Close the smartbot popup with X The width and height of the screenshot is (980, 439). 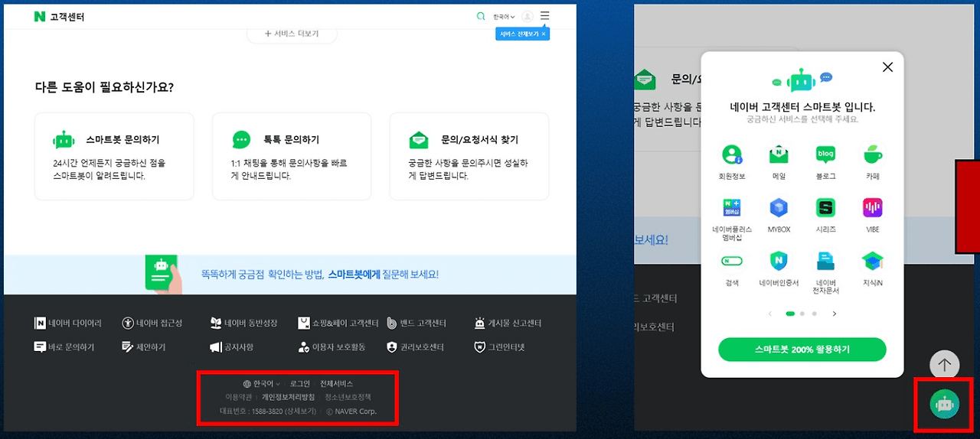pos(888,67)
